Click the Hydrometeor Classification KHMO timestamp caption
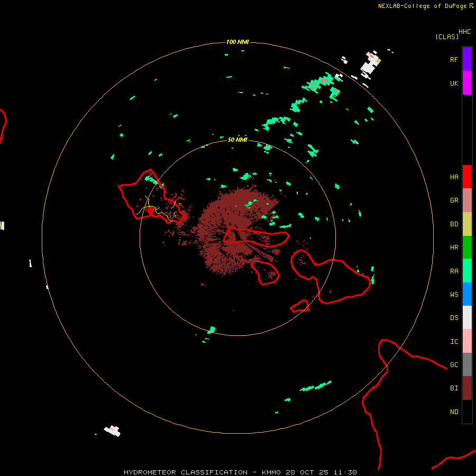Screen dimensions: 476x476 coord(240,472)
